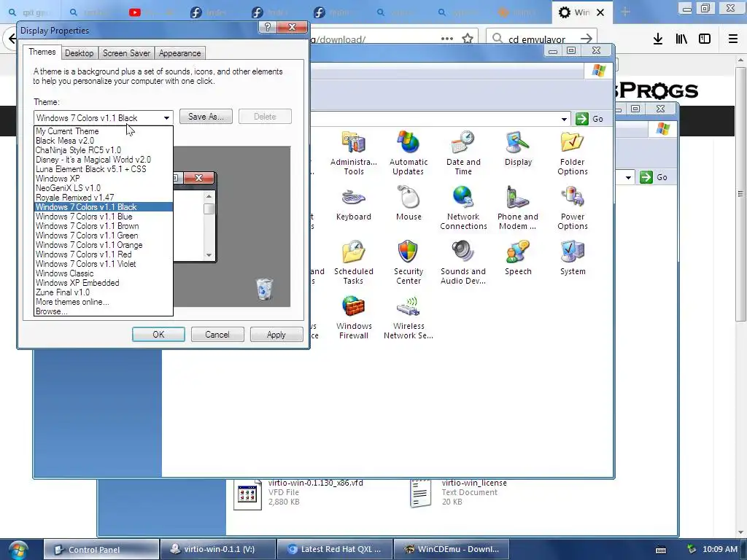This screenshot has height=560, width=747.
Task: Choose Windows 7 Colors v1.1 Violet
Action: click(x=104, y=264)
